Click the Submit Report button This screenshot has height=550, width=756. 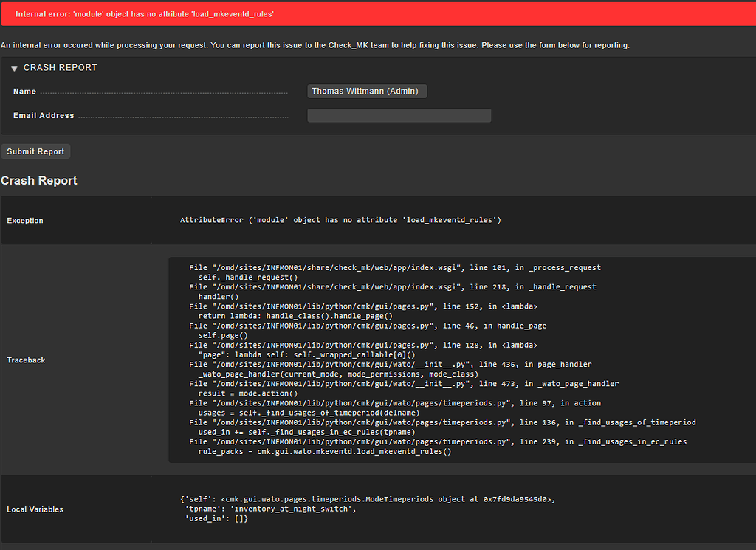coord(35,151)
